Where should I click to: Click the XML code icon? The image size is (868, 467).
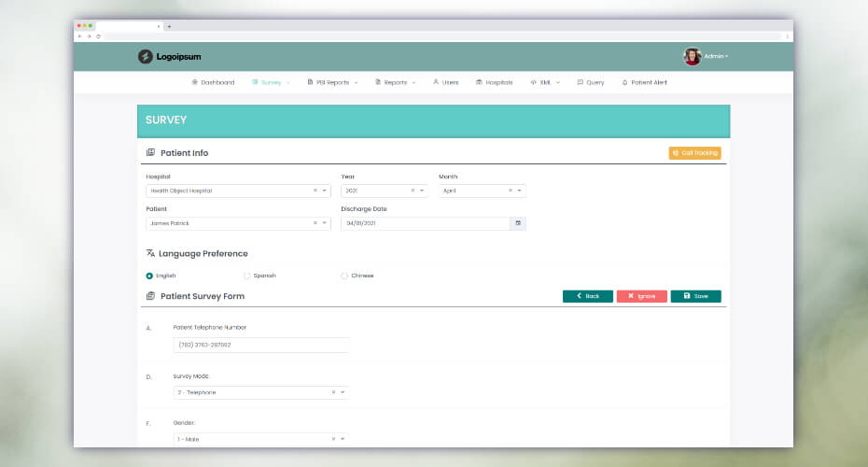pyautogui.click(x=534, y=82)
